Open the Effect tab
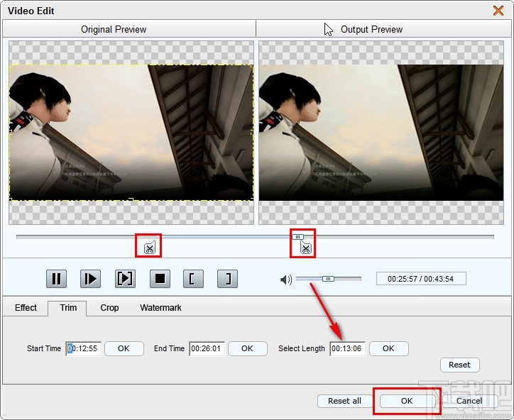514x420 pixels. (26, 308)
